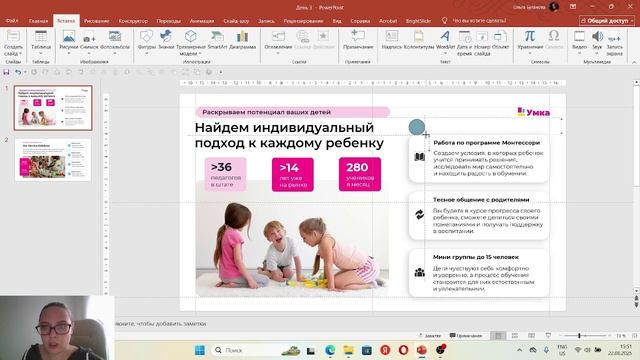Image resolution: width=640 pixels, height=360 pixels.
Task: Switch to Reading view
Action: point(531,336)
